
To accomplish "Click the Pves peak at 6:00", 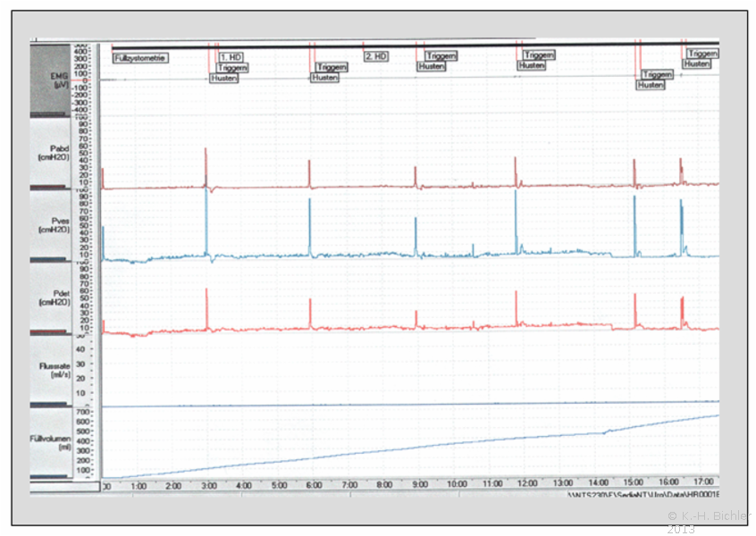I will pos(310,201).
